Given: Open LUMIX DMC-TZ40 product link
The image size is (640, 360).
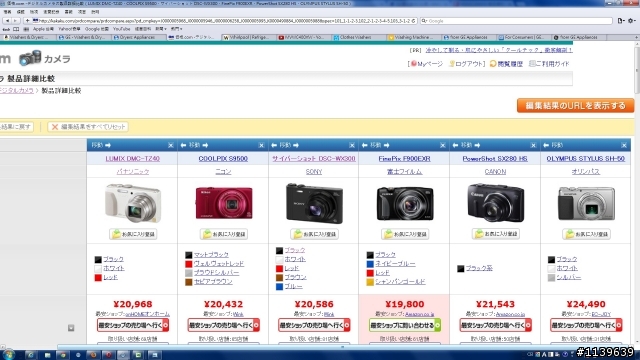Looking at the screenshot, I should pyautogui.click(x=133, y=159).
